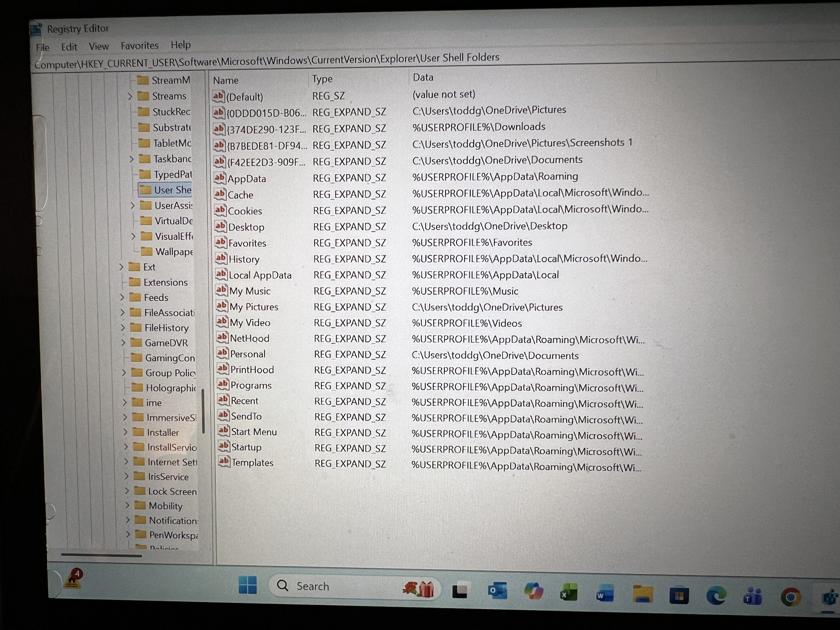The height and width of the screenshot is (630, 840).
Task: Click the Data column header
Action: 423,77
